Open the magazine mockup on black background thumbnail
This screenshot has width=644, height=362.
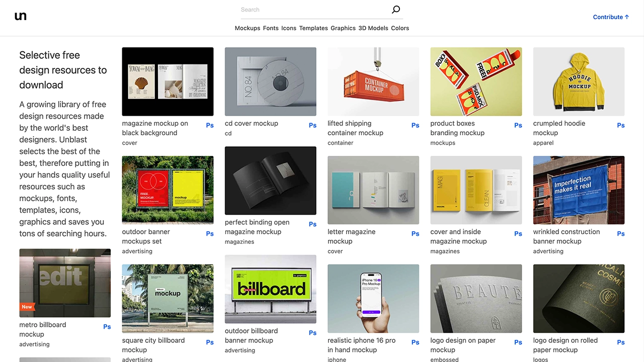pos(168,81)
